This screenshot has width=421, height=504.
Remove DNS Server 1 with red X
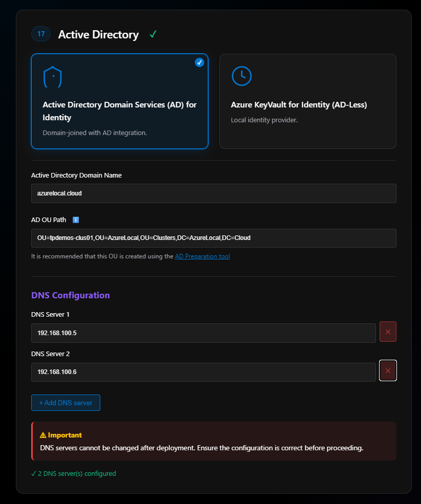388,332
